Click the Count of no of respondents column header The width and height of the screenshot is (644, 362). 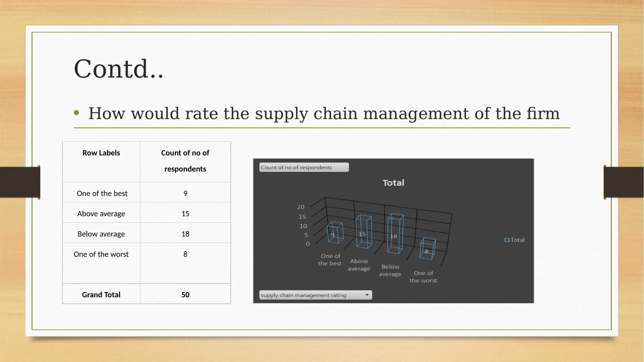point(185,161)
